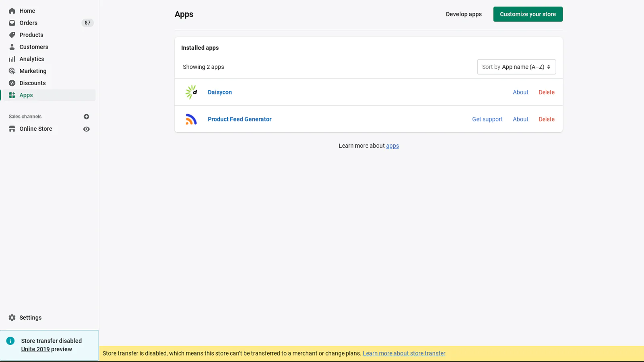Select Apps in the sidebar

(x=26, y=95)
